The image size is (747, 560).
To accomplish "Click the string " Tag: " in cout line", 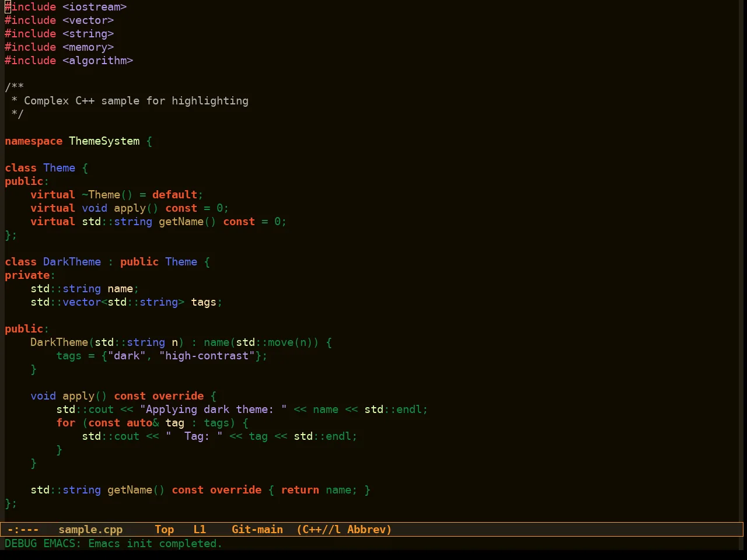I will (194, 436).
